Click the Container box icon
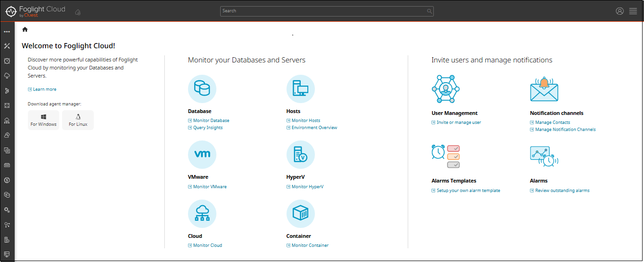 pos(301,214)
